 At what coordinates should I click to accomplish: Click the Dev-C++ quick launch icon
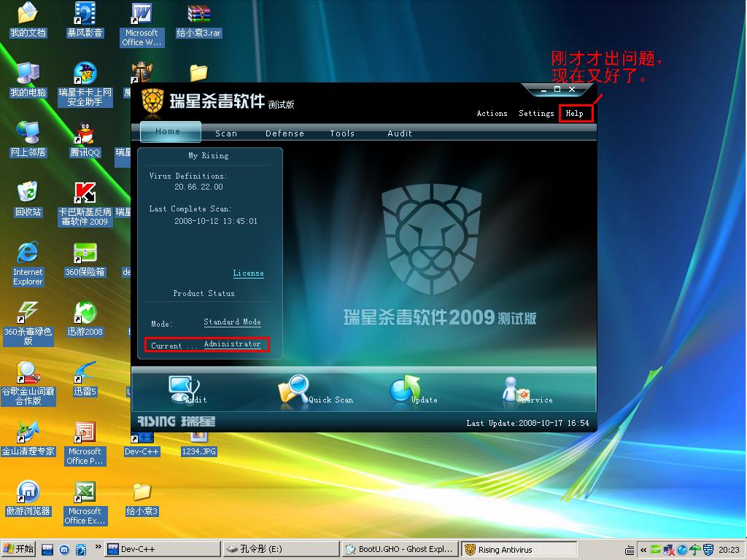[47, 550]
